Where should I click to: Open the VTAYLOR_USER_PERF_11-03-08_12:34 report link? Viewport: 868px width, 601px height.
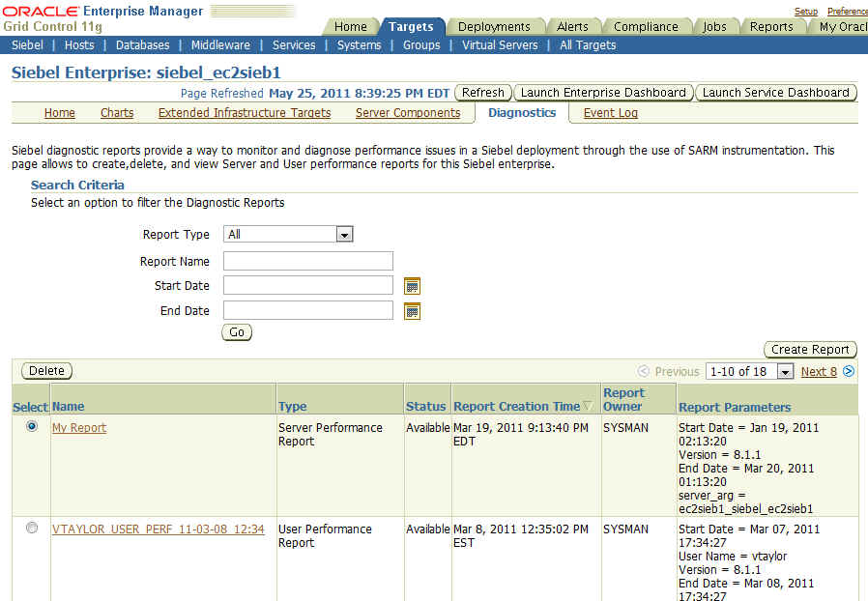click(x=159, y=529)
